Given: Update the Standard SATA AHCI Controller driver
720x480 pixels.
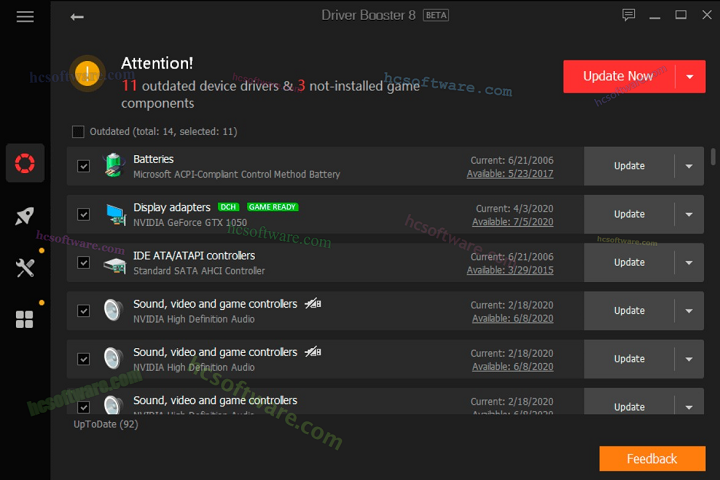Looking at the screenshot, I should pyautogui.click(x=629, y=262).
